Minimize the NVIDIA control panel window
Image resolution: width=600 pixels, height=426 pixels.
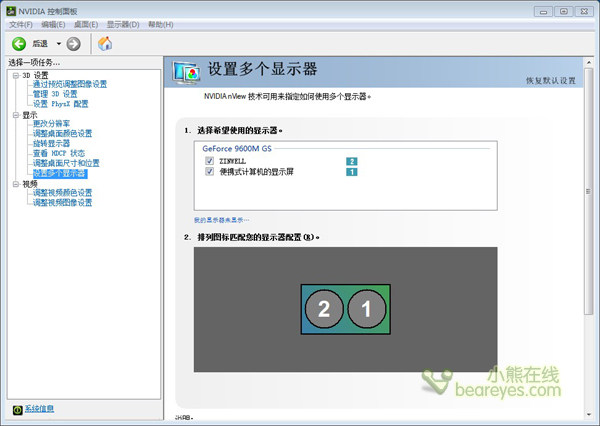(x=543, y=12)
